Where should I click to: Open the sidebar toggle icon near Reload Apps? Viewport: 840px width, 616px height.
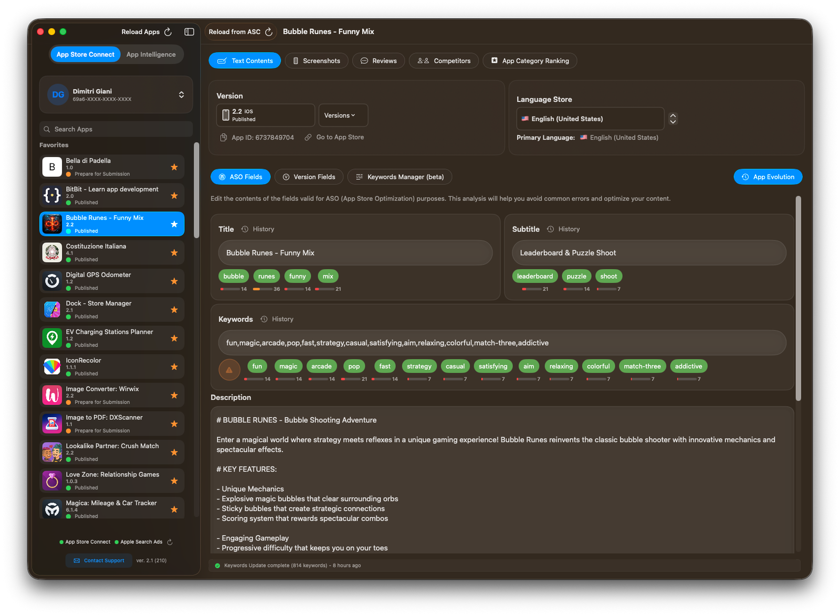coord(188,31)
